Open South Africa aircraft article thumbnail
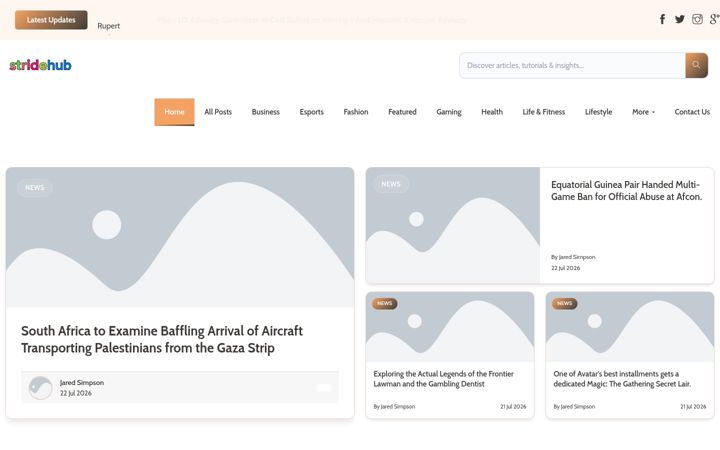Viewport: 720px width, 450px height. coord(180,237)
